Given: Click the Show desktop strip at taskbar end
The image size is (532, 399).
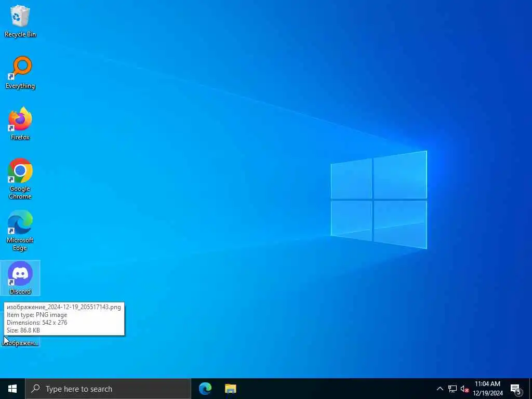Looking at the screenshot, I should click(530, 389).
